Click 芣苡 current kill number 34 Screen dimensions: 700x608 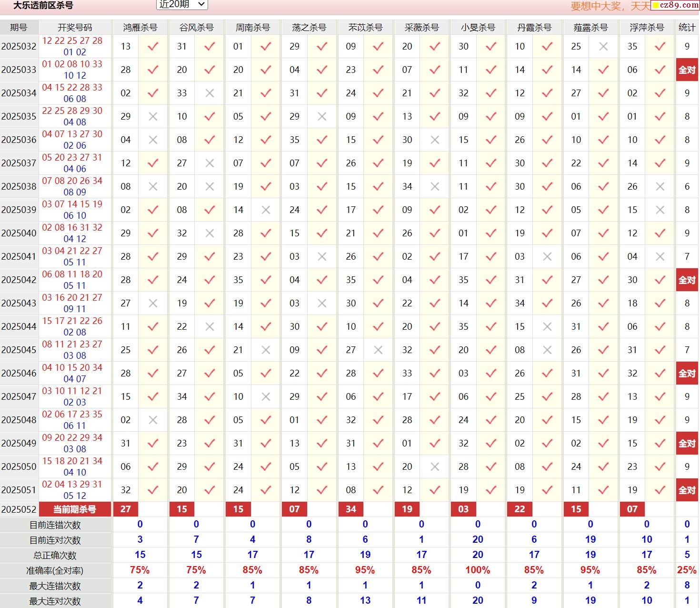tap(351, 509)
